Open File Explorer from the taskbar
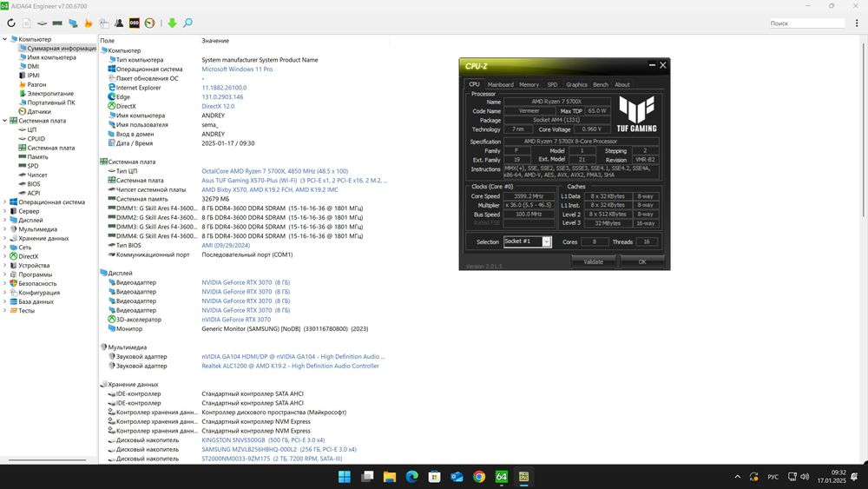868x489 pixels. [389, 477]
